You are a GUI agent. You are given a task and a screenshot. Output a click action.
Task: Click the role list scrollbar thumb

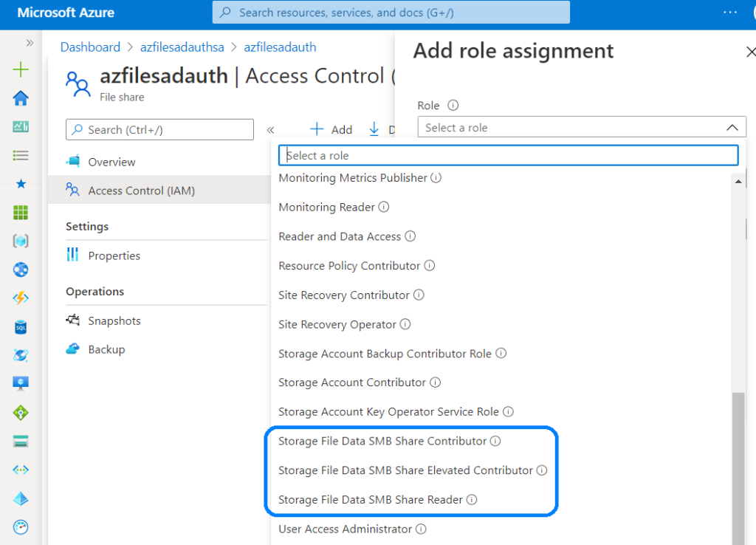click(x=738, y=469)
